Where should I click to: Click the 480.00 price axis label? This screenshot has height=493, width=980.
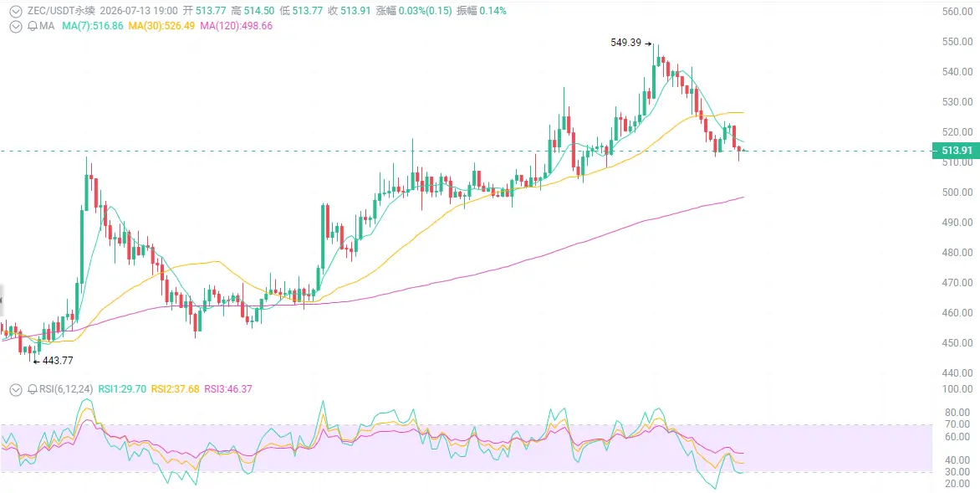(x=957, y=252)
